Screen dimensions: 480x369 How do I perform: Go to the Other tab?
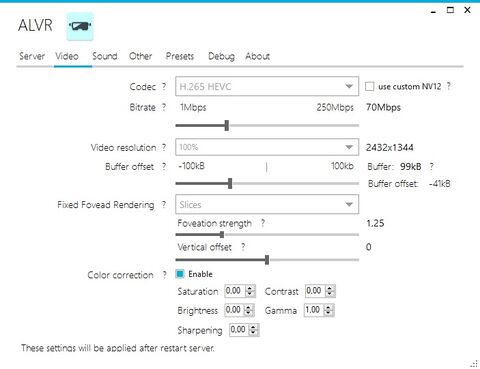pos(140,56)
